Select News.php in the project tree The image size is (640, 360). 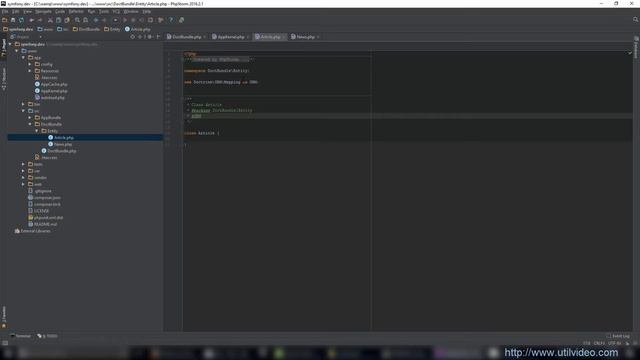point(60,144)
